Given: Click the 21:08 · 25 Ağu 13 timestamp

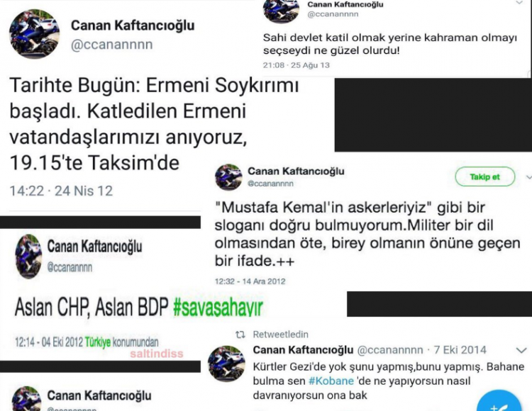Looking at the screenshot, I should pos(297,65).
